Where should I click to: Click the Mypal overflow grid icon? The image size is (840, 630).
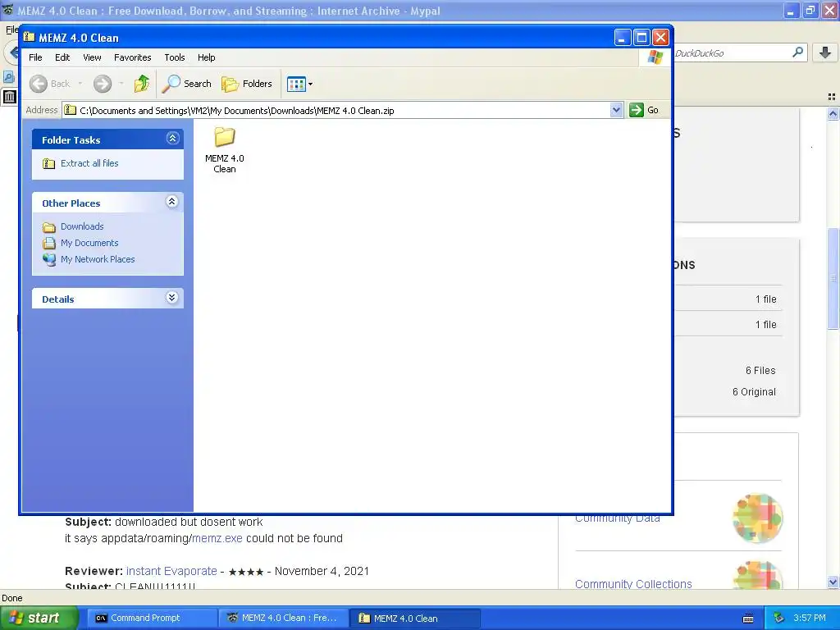[832, 97]
